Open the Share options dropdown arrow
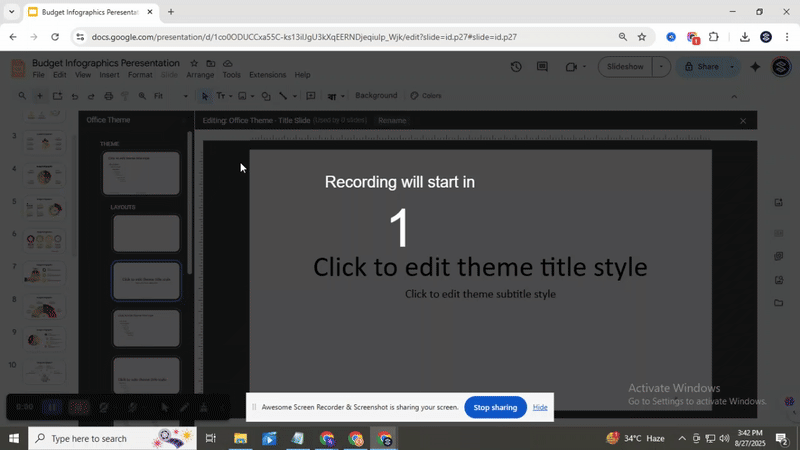This screenshot has width=800, height=450. coord(730,67)
